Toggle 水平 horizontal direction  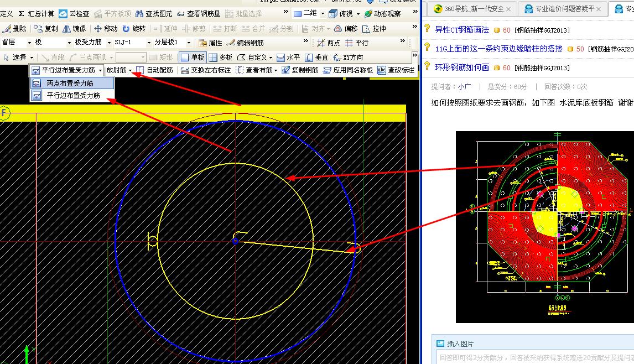(288, 58)
